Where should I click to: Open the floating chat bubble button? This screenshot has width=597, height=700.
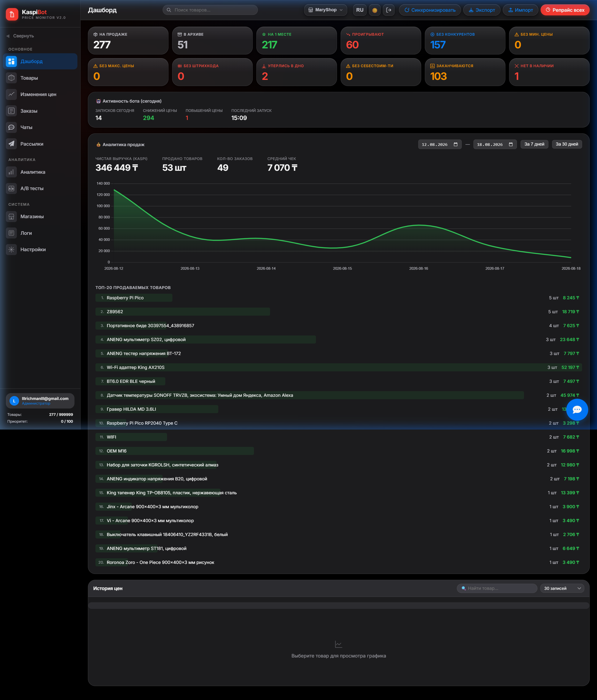pos(577,409)
